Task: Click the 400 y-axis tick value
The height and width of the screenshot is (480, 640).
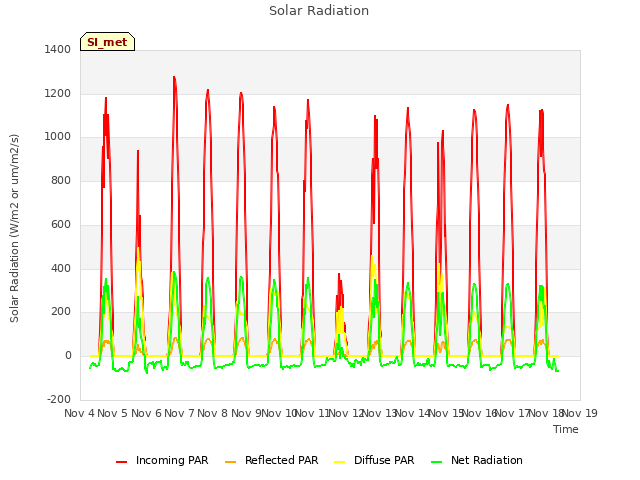Action: point(61,268)
